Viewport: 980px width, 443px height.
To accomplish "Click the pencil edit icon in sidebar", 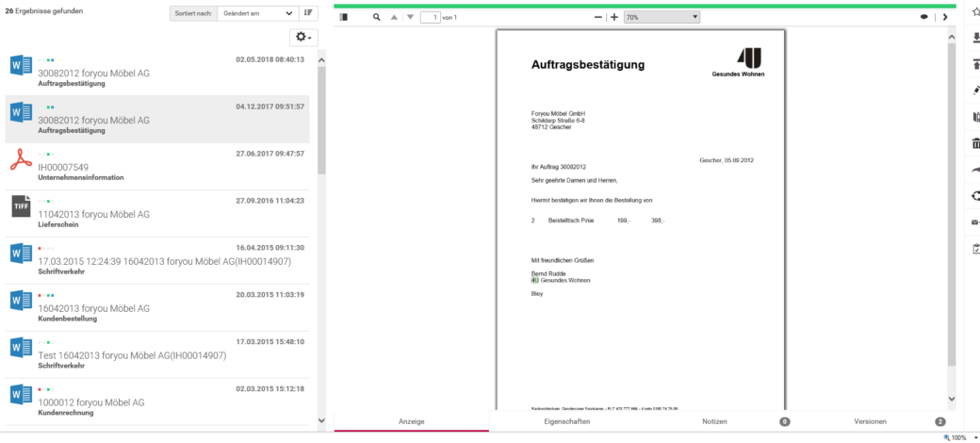I will [976, 91].
